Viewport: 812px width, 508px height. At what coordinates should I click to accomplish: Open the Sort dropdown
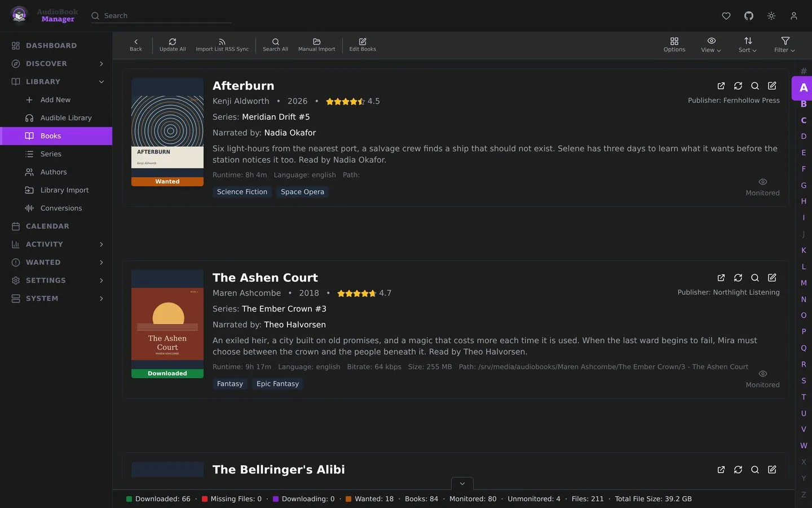click(748, 45)
